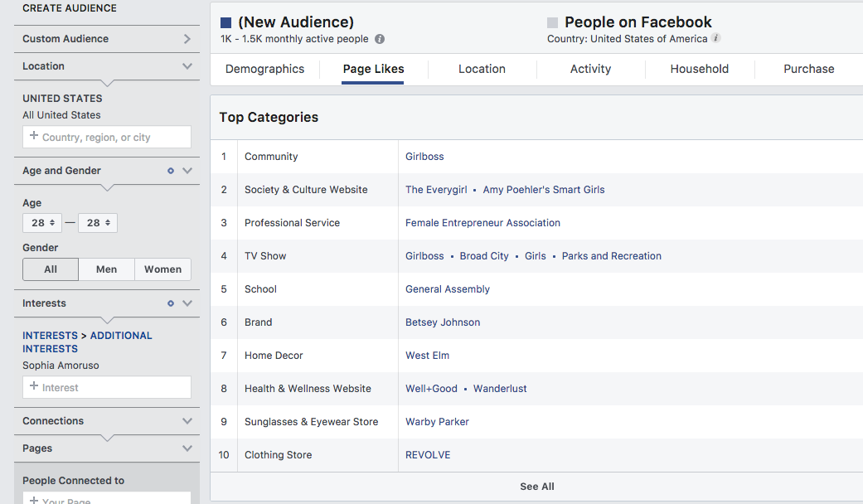This screenshot has width=863, height=504.
Task: Open the West Elm link
Action: pos(427,356)
